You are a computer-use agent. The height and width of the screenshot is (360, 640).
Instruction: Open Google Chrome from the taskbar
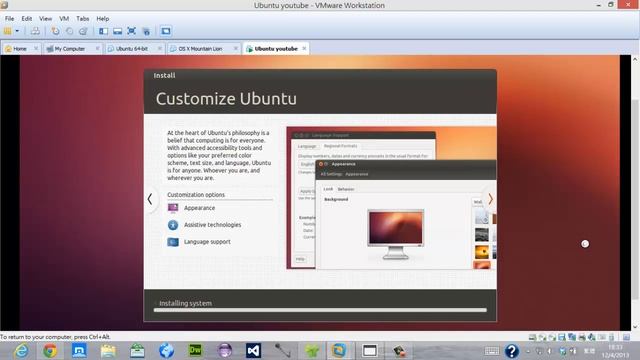50,351
